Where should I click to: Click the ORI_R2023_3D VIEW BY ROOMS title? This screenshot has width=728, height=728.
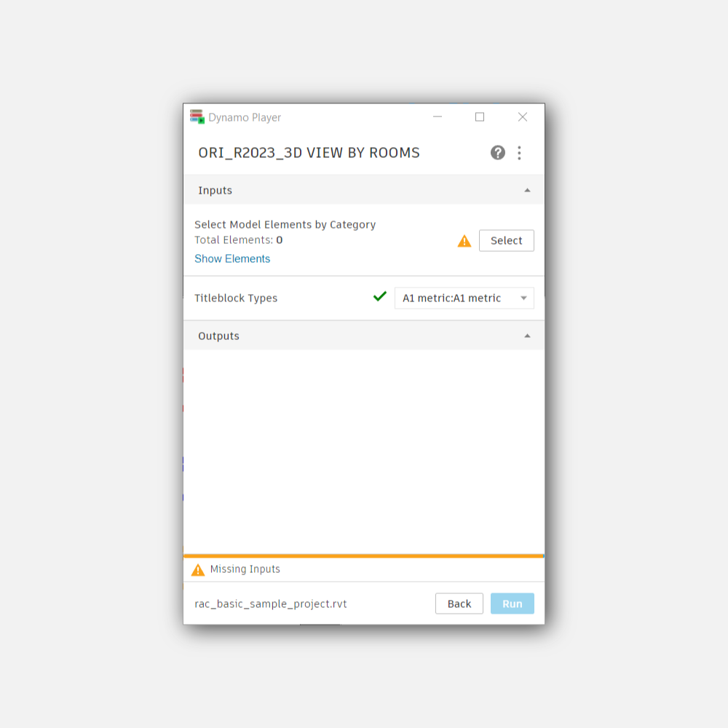(x=309, y=153)
